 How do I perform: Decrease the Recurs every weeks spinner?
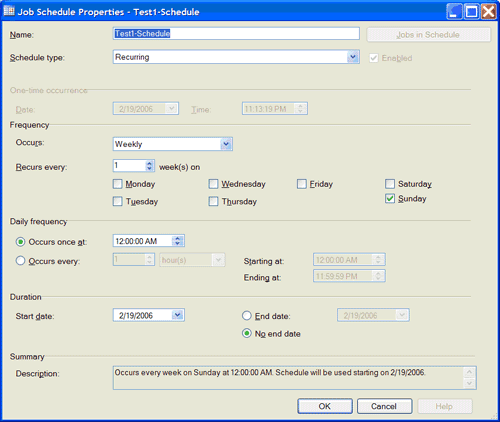(150, 168)
